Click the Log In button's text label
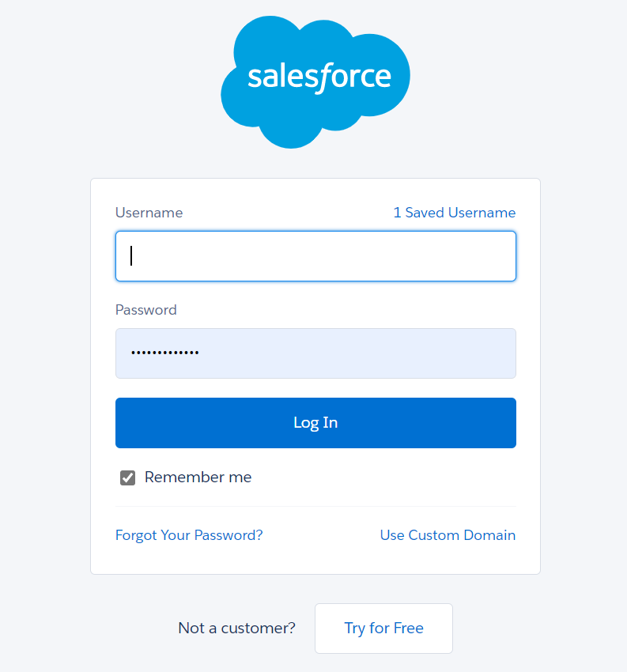627x672 pixels. 315,423
